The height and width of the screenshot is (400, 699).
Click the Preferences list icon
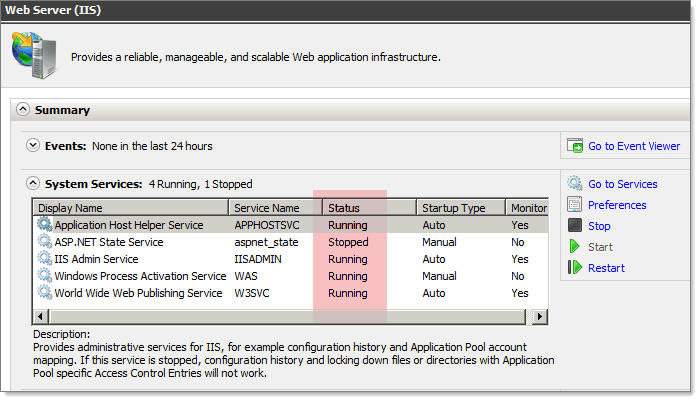[x=575, y=204]
